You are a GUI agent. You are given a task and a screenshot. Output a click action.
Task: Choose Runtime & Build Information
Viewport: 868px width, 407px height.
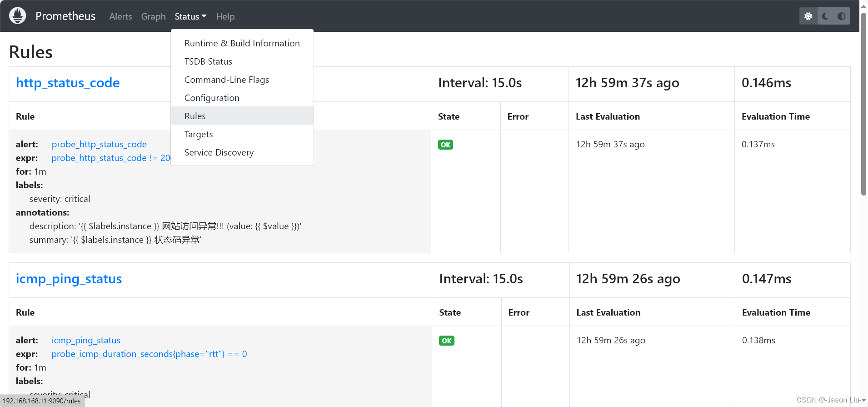coord(242,43)
